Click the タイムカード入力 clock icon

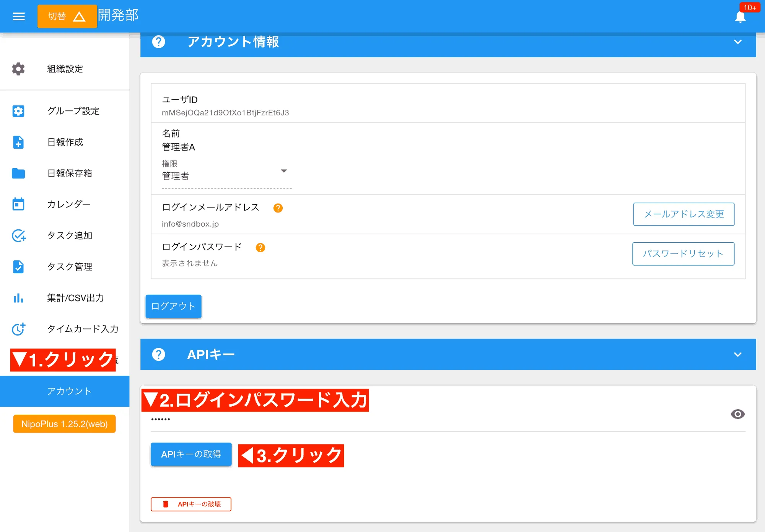point(18,329)
